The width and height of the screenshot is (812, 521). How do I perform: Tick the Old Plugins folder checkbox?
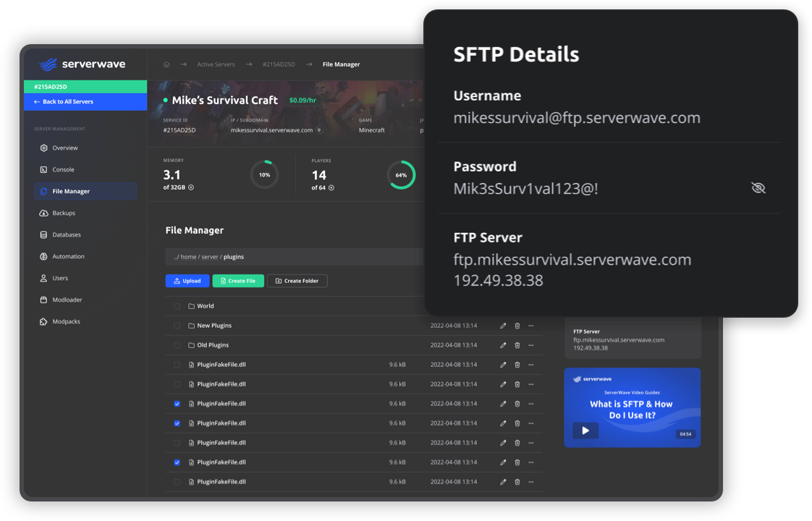pos(177,345)
